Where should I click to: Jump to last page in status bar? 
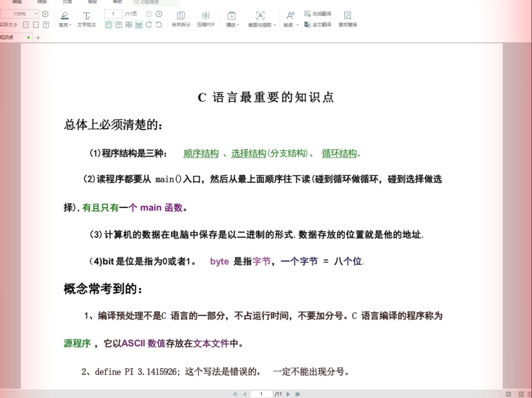tap(298, 394)
